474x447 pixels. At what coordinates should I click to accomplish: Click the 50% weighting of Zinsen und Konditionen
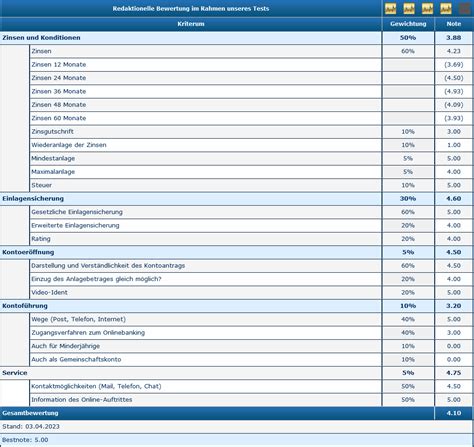pyautogui.click(x=408, y=38)
